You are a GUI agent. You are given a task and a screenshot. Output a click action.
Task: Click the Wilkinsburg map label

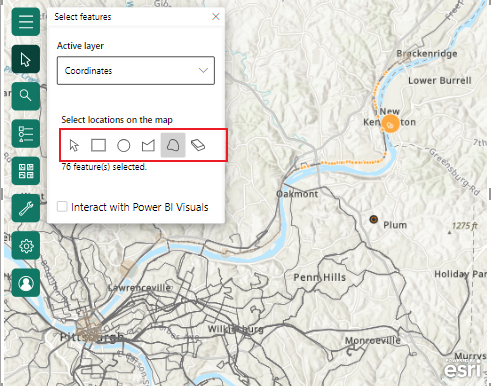pos(236,329)
